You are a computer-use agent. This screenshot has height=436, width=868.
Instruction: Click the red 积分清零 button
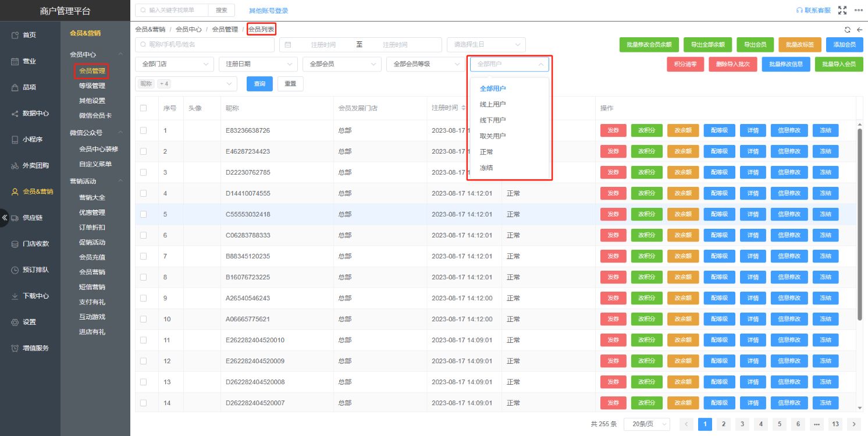(685, 64)
